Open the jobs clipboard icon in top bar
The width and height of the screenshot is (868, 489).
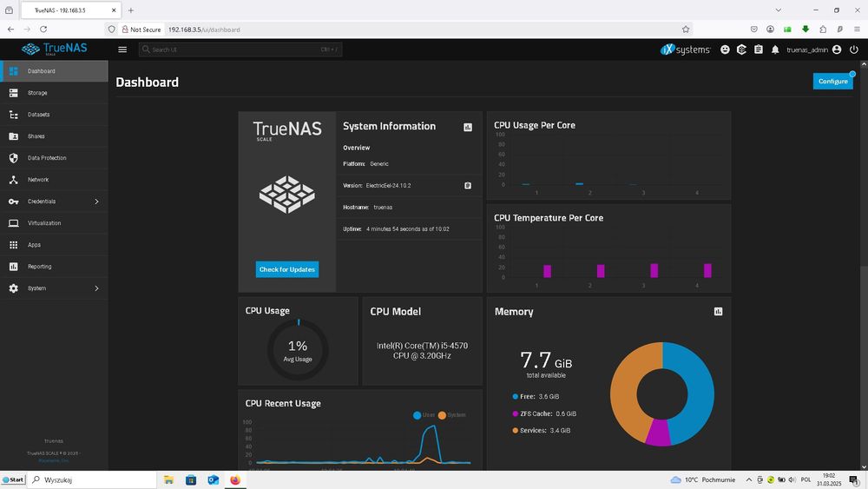click(x=759, y=50)
